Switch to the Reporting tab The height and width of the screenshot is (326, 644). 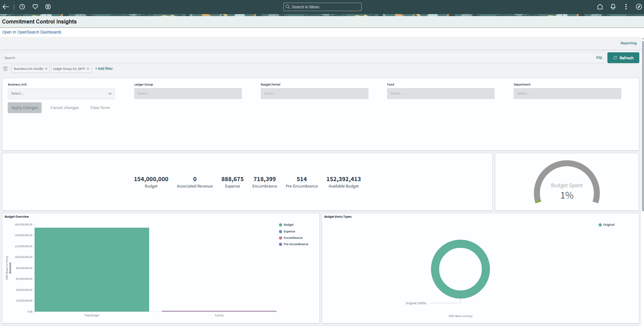point(628,43)
